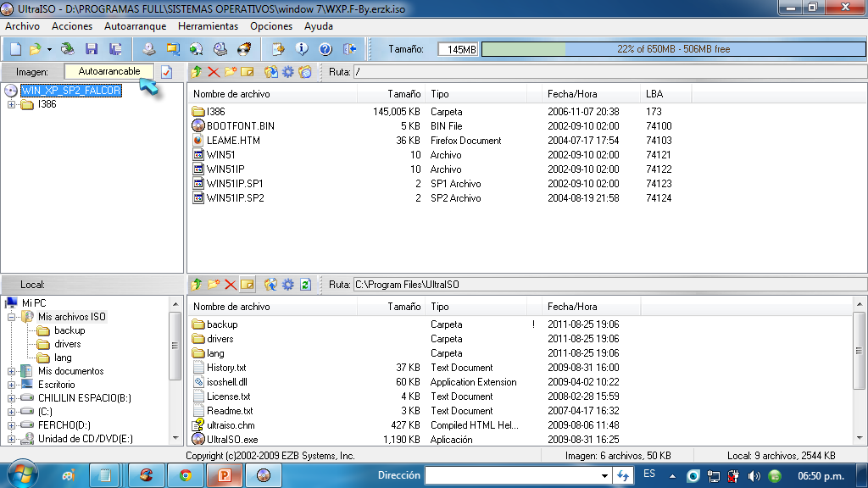Open the taskbar Dirección dropdown arrow
Viewport: 868px width, 488px height.
[604, 475]
